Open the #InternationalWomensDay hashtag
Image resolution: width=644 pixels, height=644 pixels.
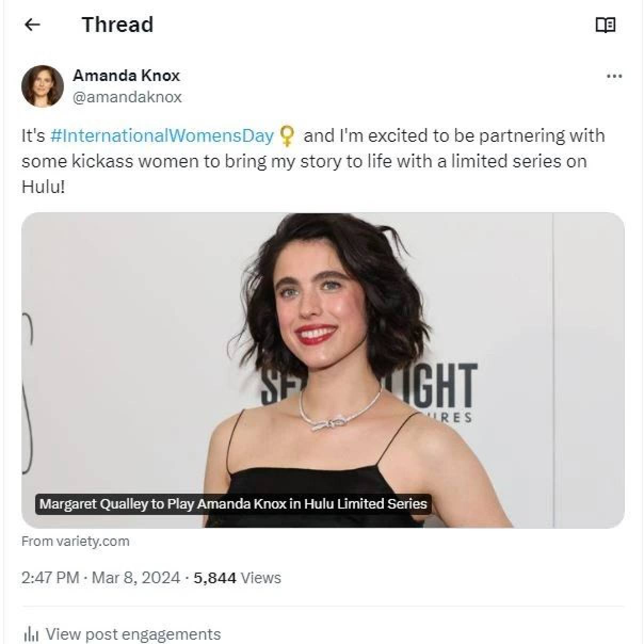click(x=162, y=136)
